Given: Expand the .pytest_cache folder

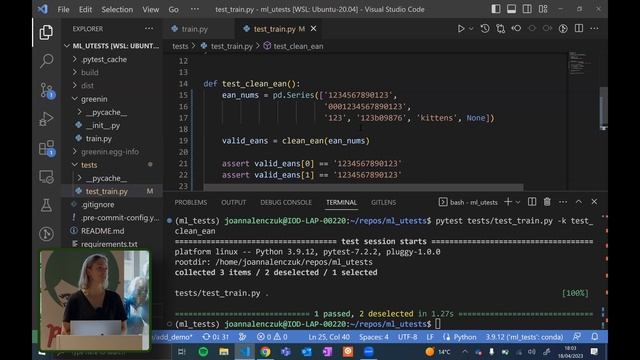Looking at the screenshot, I should (104, 60).
